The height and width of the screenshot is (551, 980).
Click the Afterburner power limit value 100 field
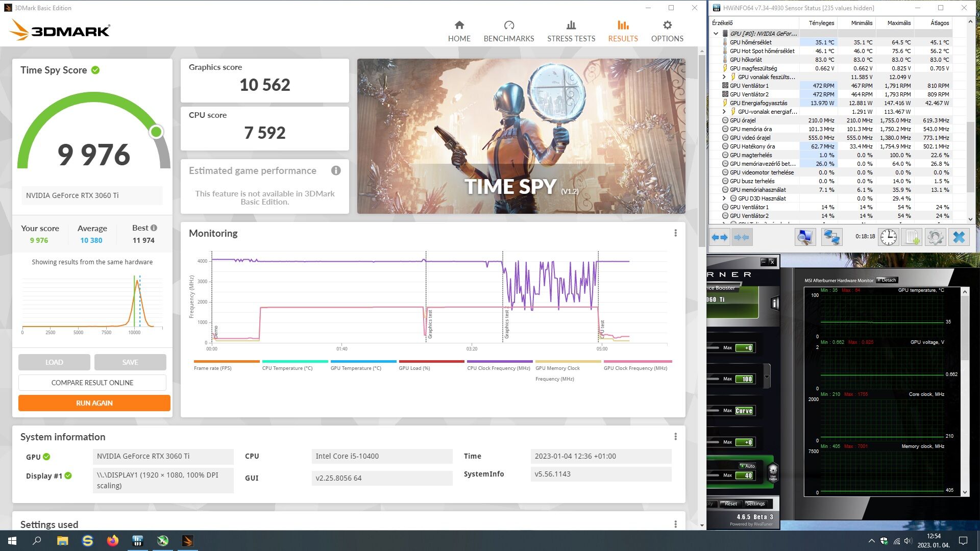pyautogui.click(x=744, y=379)
